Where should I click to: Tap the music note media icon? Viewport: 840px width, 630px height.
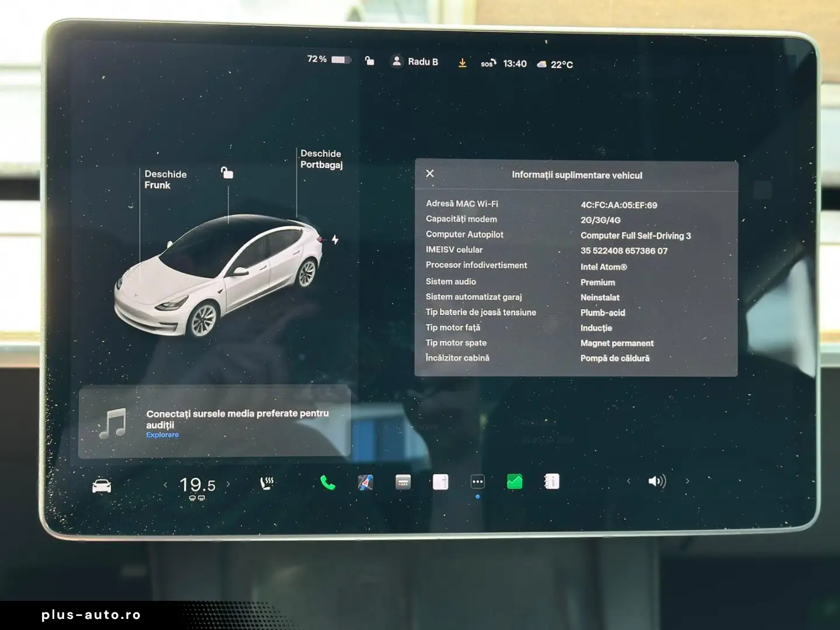click(x=113, y=423)
